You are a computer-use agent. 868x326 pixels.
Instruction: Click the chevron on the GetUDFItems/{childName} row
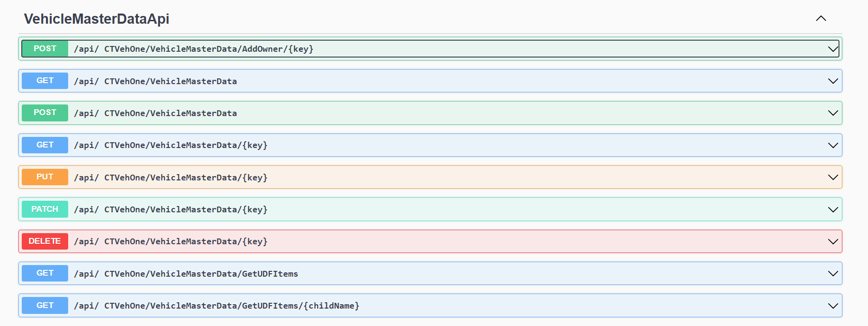(832, 306)
